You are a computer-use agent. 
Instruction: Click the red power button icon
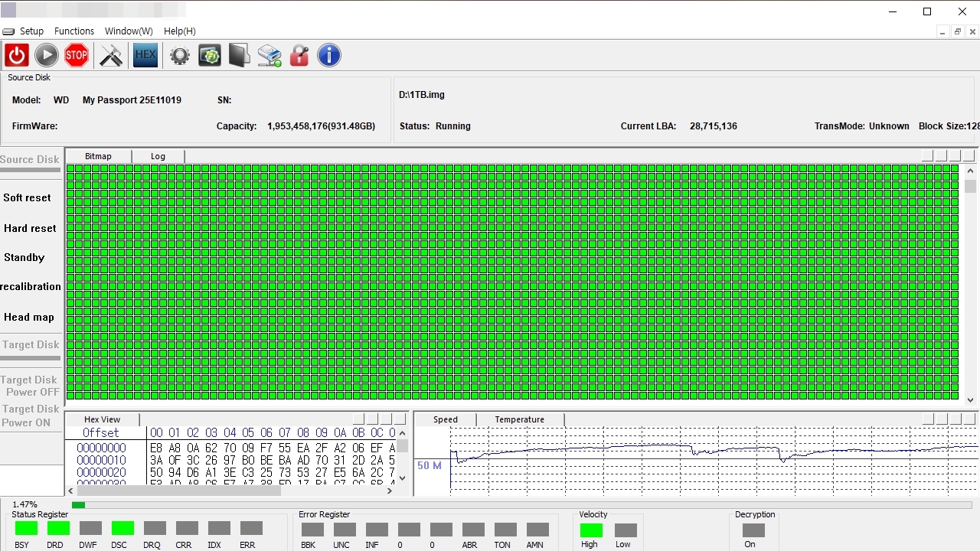(17, 55)
